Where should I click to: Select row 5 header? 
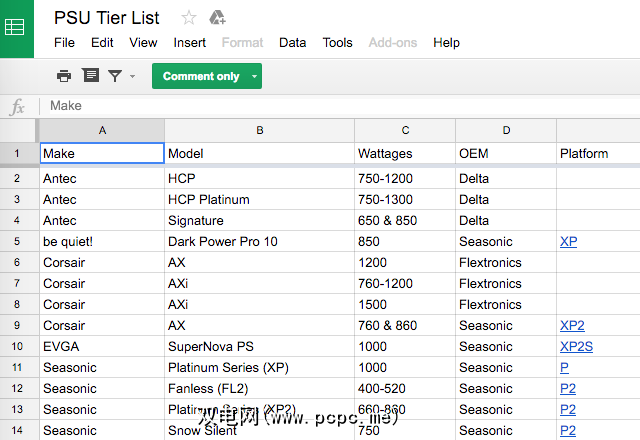pyautogui.click(x=18, y=241)
